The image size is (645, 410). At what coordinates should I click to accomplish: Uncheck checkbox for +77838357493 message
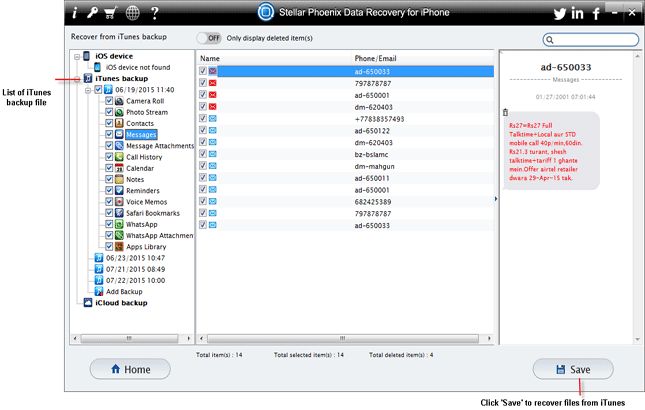tap(203, 118)
